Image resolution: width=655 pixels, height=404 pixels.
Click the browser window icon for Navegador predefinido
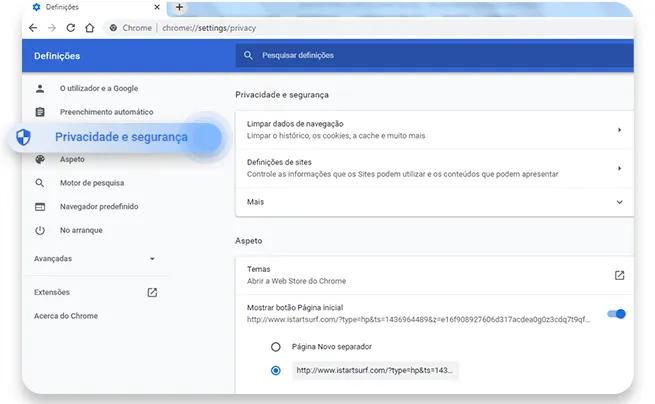pyautogui.click(x=40, y=207)
